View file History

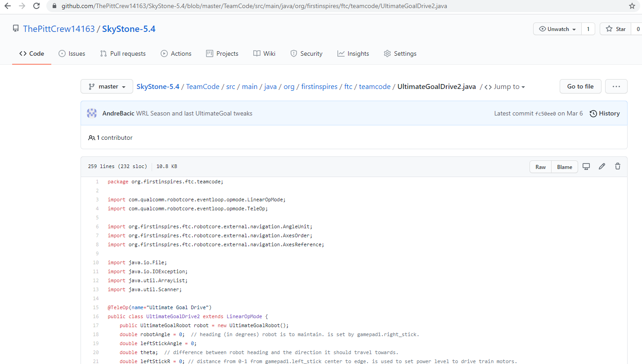605,113
